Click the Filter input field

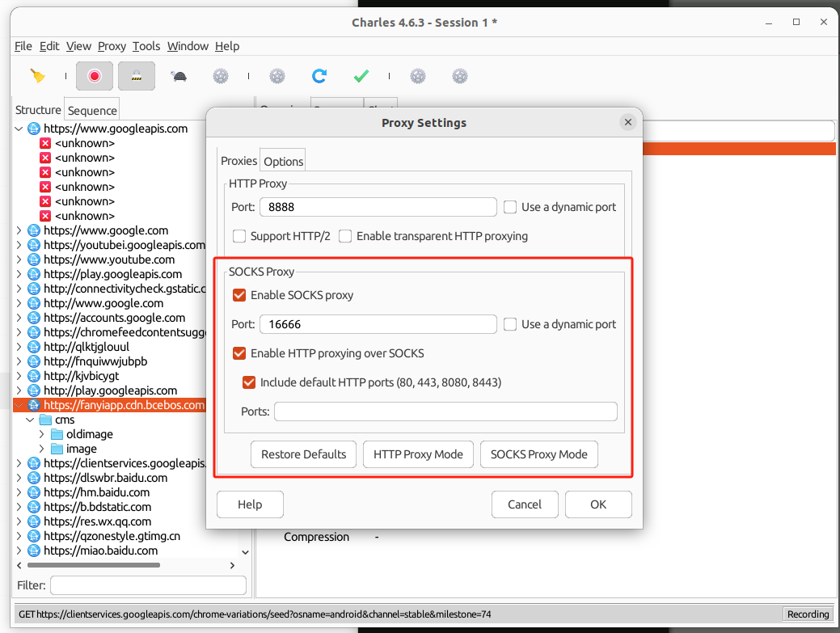click(149, 585)
